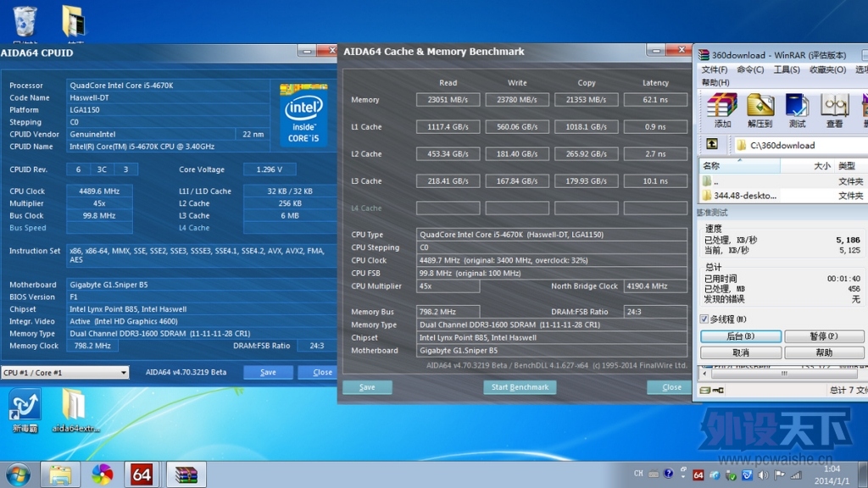
Task: Click the Start Benchmark button
Action: [x=520, y=387]
